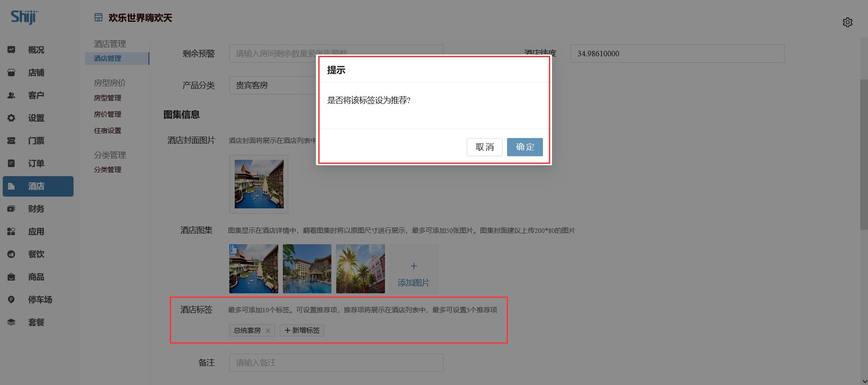Image resolution: width=868 pixels, height=385 pixels.
Task: Open 房型管理 in the submenu
Action: 108,98
